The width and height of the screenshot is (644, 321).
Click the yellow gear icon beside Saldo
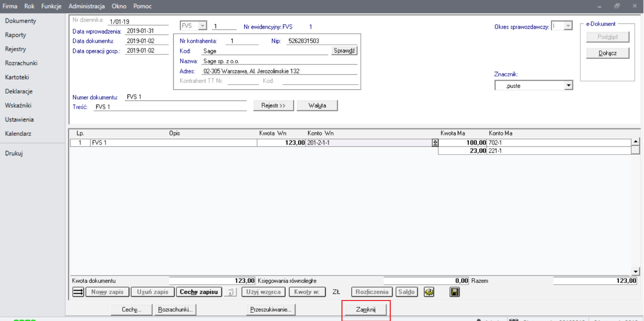[x=429, y=292]
